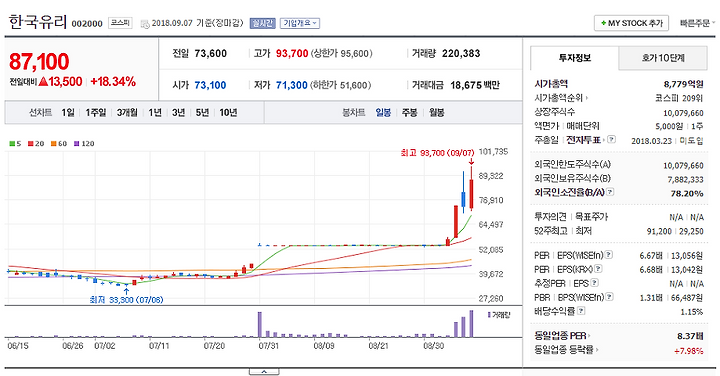This screenshot has width=720, height=376.
Task: Select 주봉 weekly candle chart
Action: click(410, 112)
